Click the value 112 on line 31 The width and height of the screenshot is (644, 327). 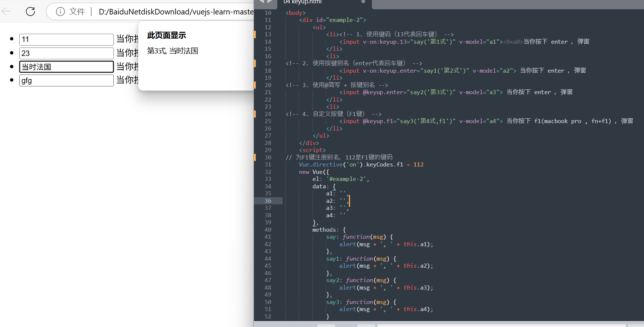419,165
